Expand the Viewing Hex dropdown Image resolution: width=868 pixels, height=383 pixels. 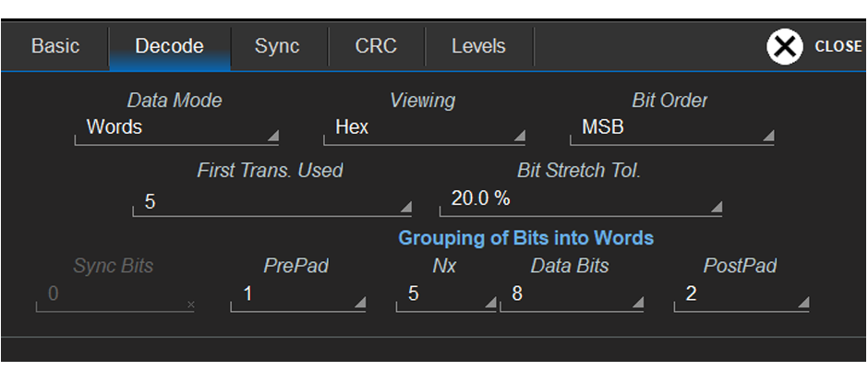tap(424, 128)
